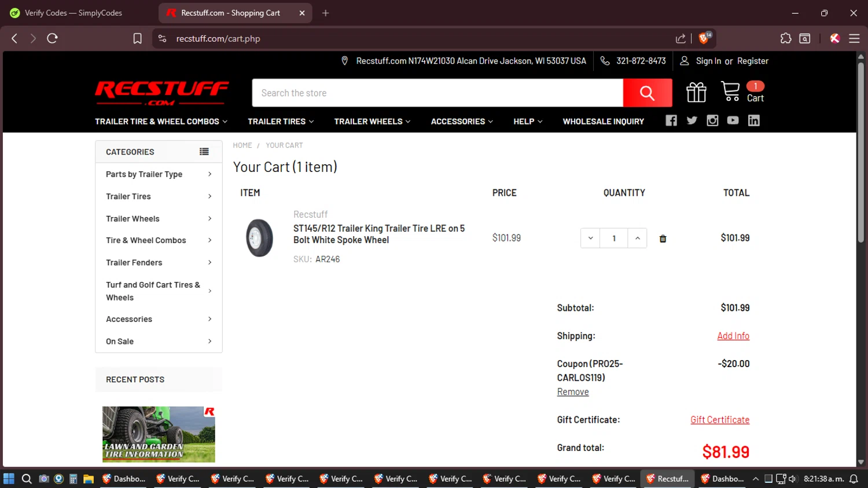Expand Trailer Fenders sidebar category

[x=159, y=262]
